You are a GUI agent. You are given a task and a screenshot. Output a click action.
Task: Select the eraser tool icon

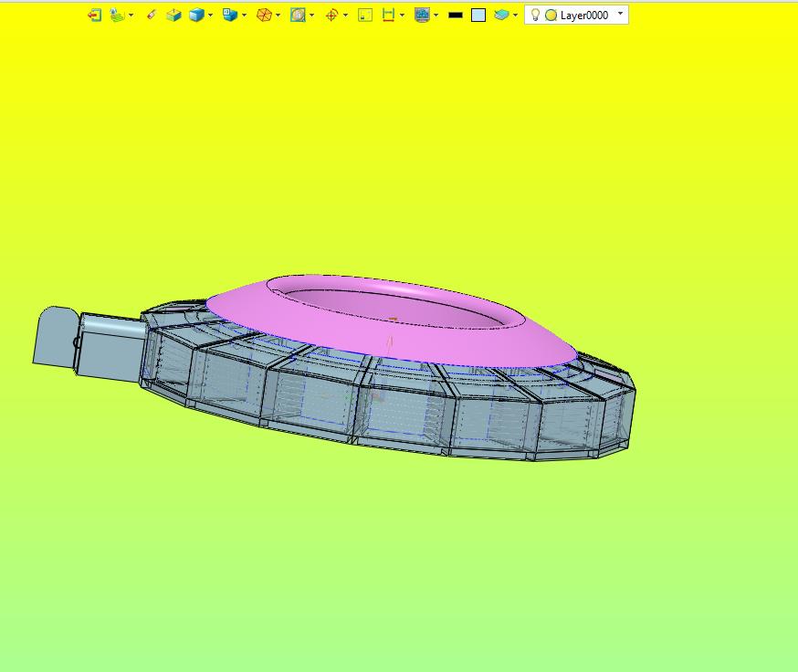(x=152, y=16)
